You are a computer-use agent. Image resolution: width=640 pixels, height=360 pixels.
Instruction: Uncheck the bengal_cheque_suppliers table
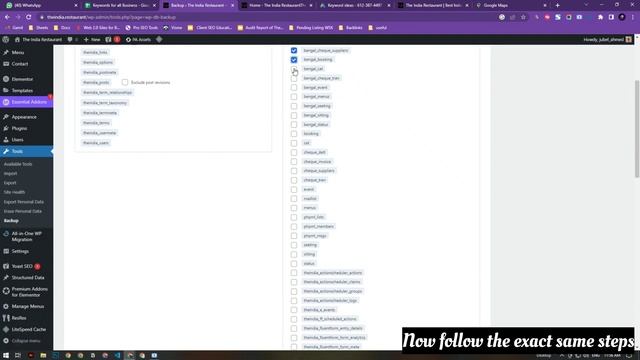tap(294, 50)
